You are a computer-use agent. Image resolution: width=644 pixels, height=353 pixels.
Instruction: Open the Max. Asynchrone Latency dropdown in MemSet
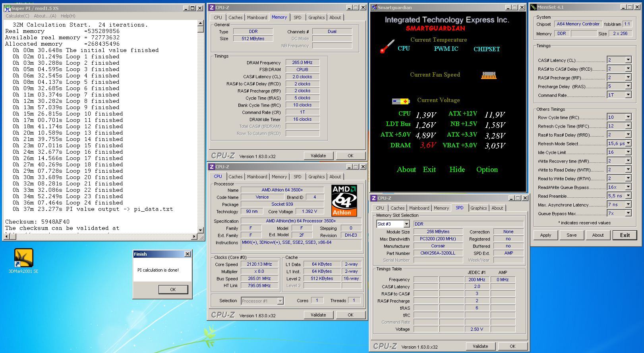628,204
